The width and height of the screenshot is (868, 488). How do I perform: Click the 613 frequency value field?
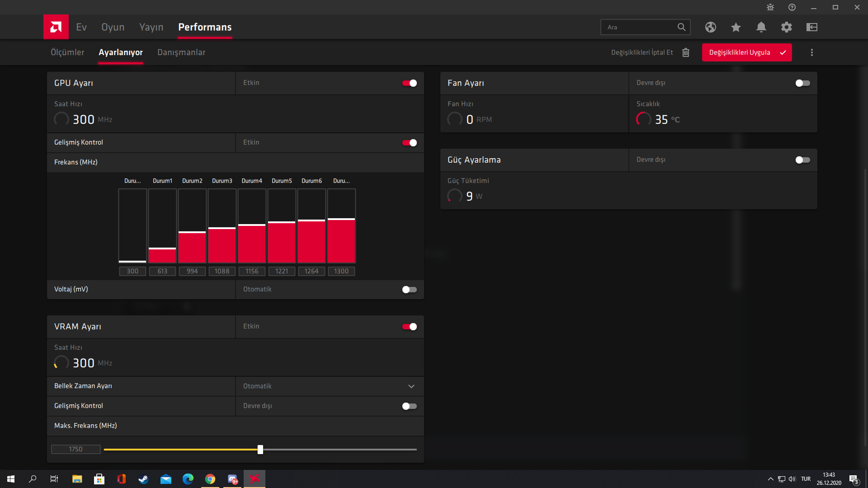point(162,271)
